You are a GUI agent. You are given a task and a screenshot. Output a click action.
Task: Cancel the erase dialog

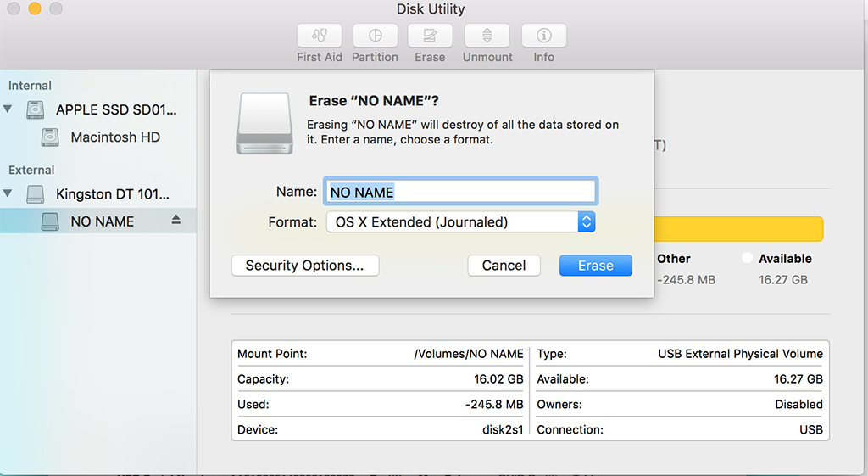tap(504, 266)
